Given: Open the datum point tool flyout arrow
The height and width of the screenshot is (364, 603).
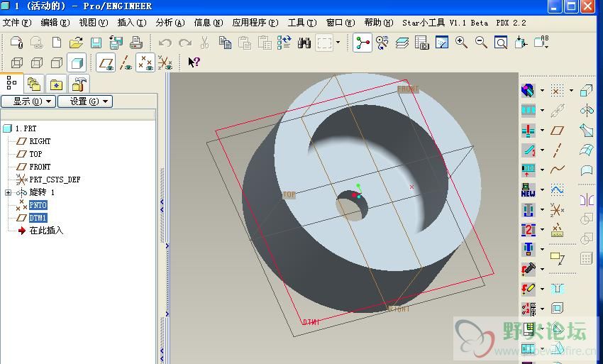Looking at the screenshot, I should click(571, 90).
